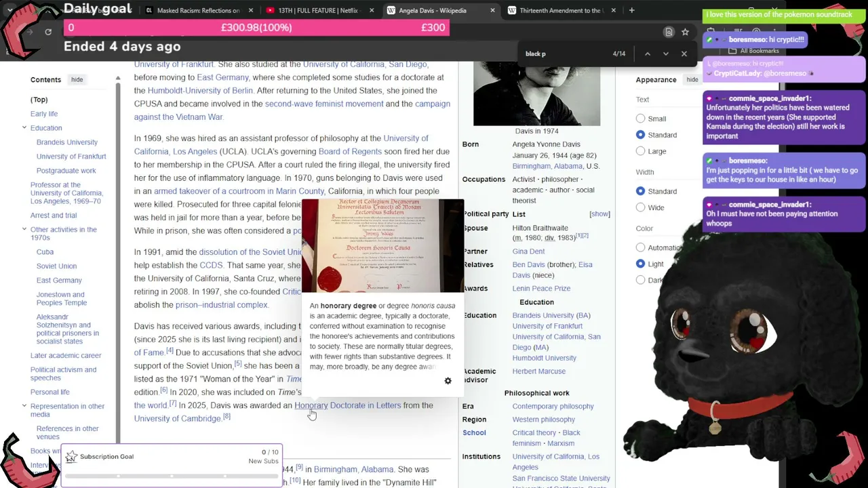Select Dark color option
The width and height of the screenshot is (868, 488).
tap(640, 280)
